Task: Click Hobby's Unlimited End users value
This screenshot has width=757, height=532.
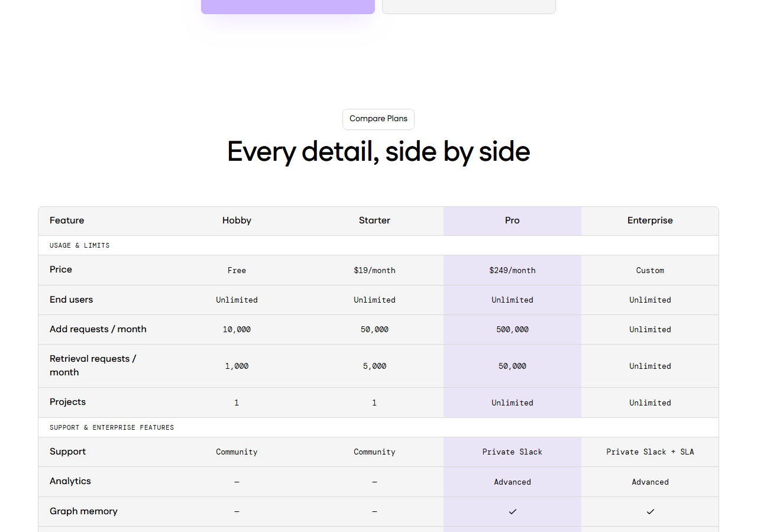Action: [x=237, y=300]
